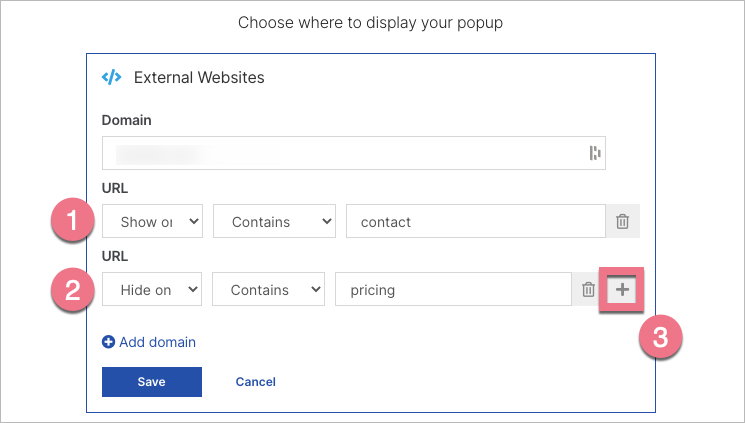Image resolution: width=745 pixels, height=423 pixels.
Task: Click the Cancel link
Action: point(255,382)
